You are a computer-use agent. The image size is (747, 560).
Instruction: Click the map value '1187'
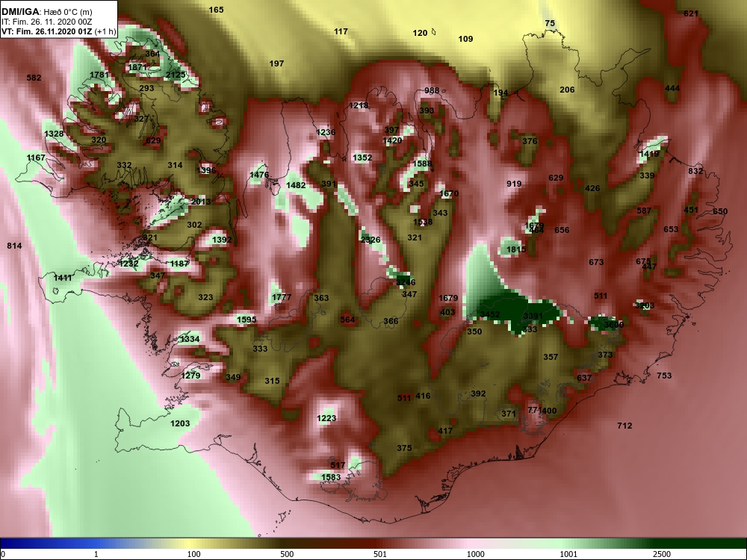coord(179,264)
